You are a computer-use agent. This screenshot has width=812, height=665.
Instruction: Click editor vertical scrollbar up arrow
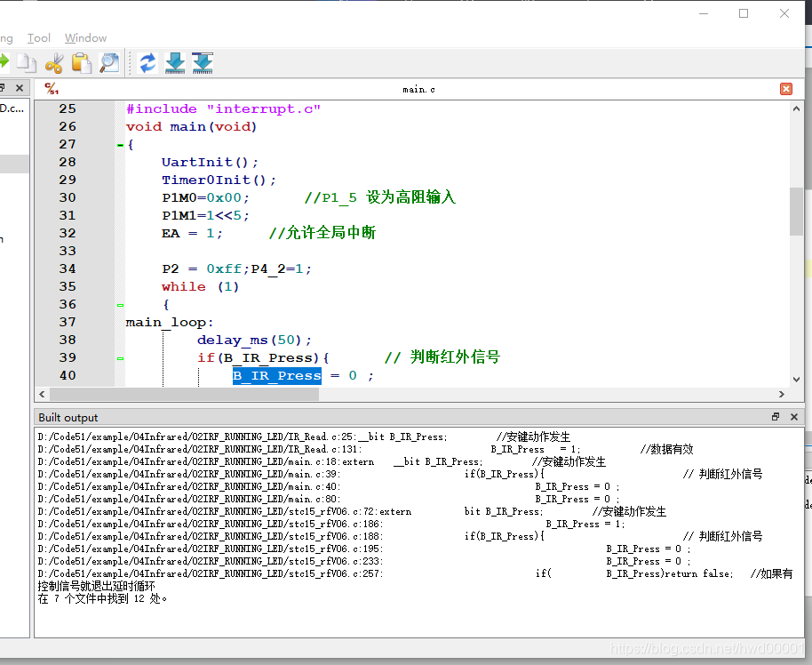(x=796, y=108)
